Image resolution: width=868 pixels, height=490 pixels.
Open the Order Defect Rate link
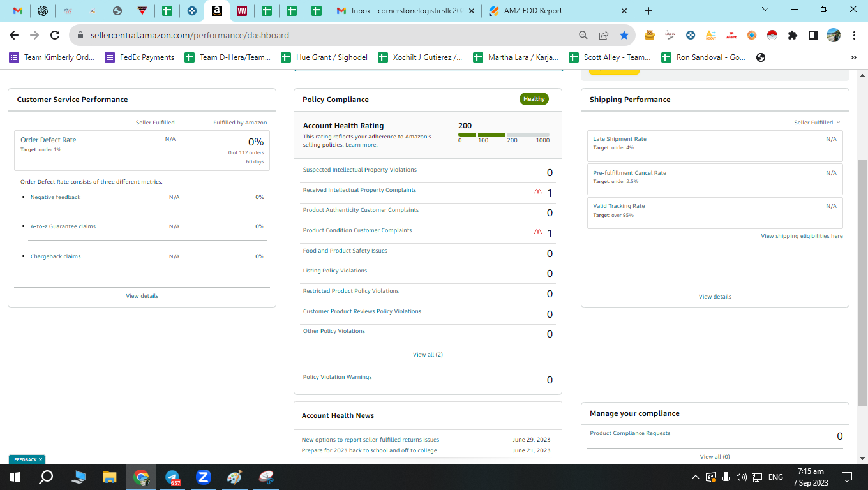point(49,140)
